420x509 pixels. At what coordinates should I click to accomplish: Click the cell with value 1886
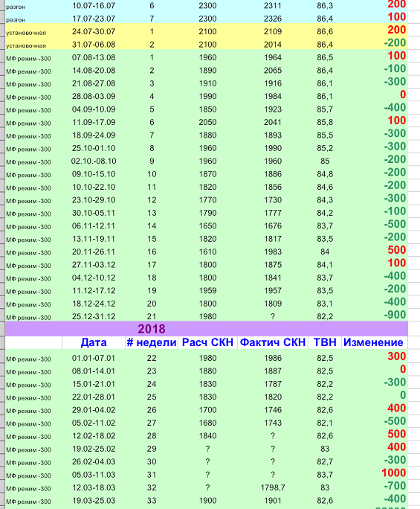click(272, 174)
